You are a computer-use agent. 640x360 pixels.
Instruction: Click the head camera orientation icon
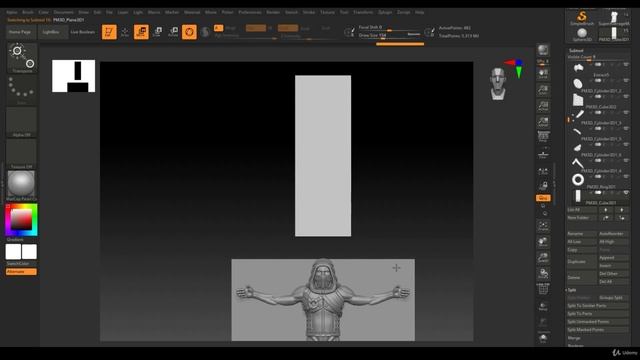(498, 84)
